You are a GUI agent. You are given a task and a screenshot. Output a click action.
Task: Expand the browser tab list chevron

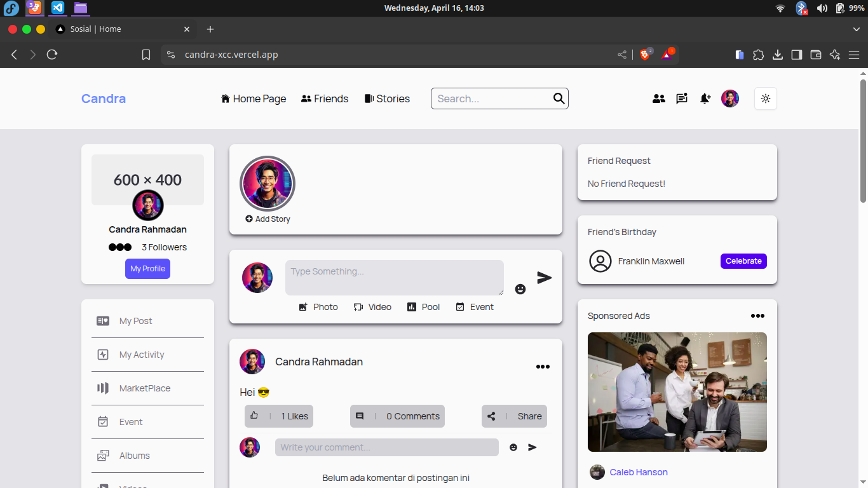[857, 29]
